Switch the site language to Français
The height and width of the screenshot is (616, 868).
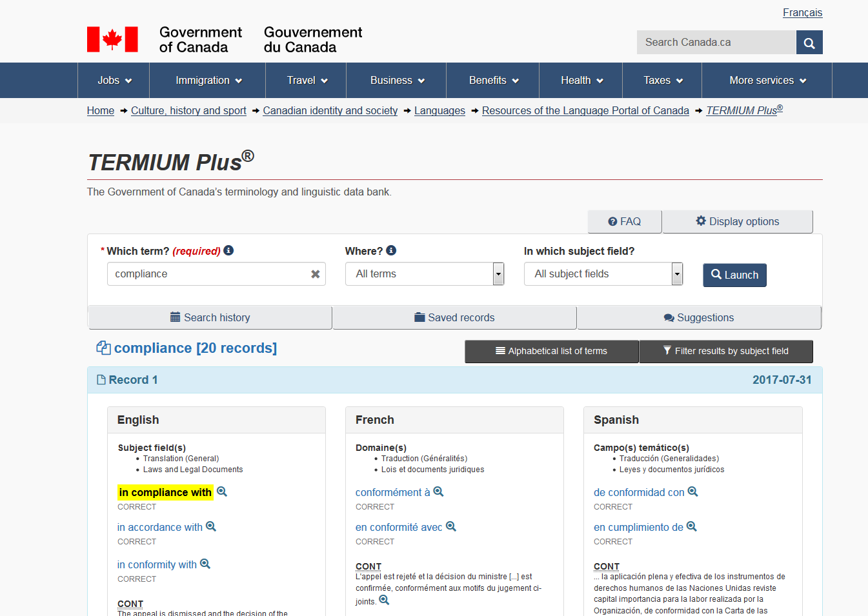802,13
